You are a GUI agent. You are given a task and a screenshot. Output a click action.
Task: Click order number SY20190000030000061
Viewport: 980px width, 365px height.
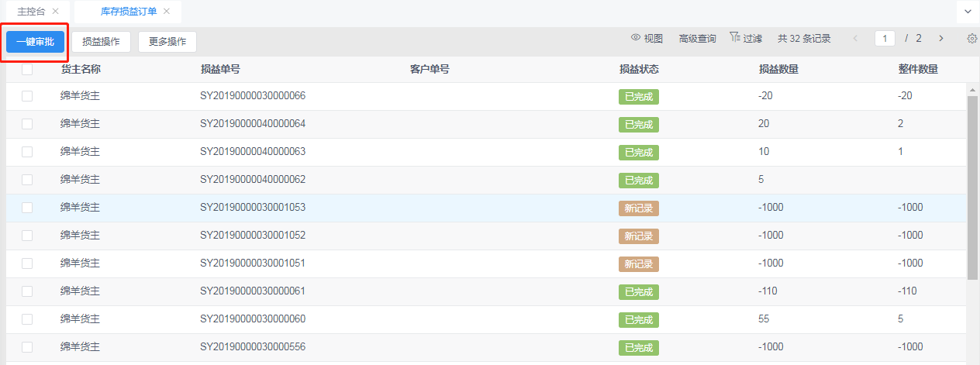[x=253, y=291]
